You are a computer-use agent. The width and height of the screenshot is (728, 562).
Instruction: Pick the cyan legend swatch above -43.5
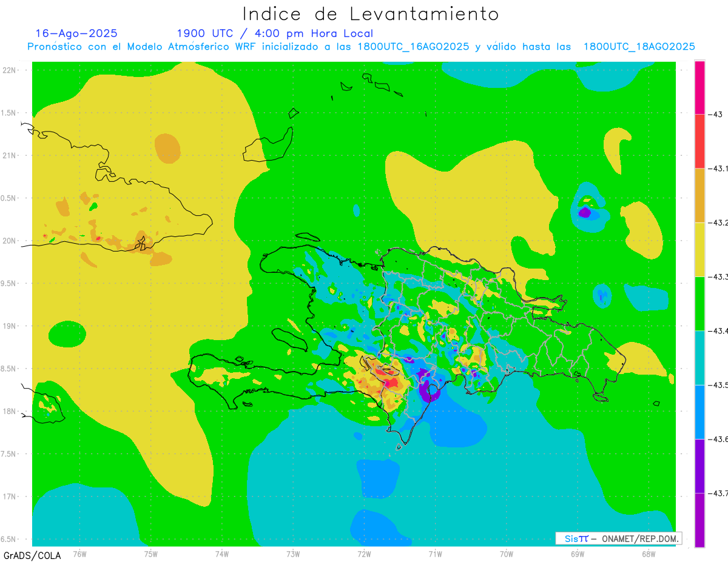pos(699,358)
